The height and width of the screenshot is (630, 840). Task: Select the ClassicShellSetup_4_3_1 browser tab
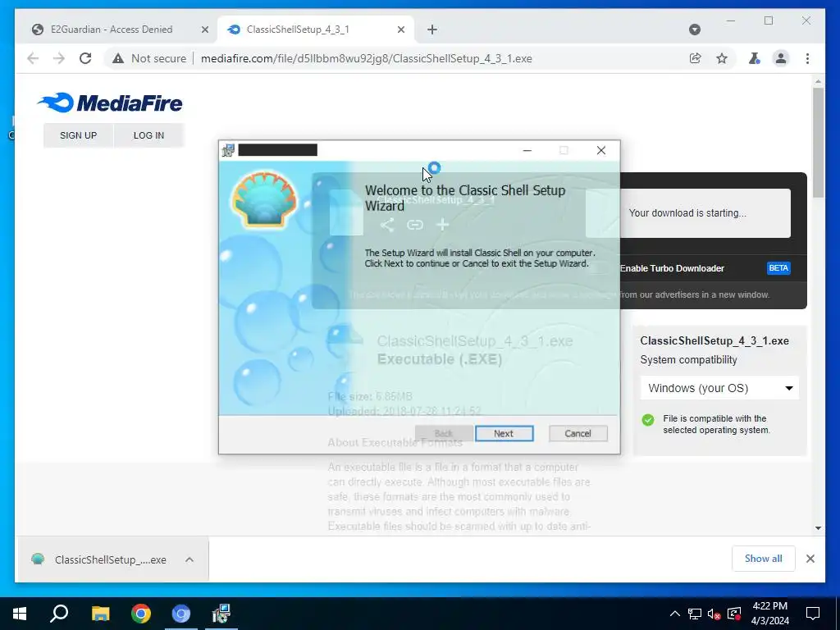(298, 30)
